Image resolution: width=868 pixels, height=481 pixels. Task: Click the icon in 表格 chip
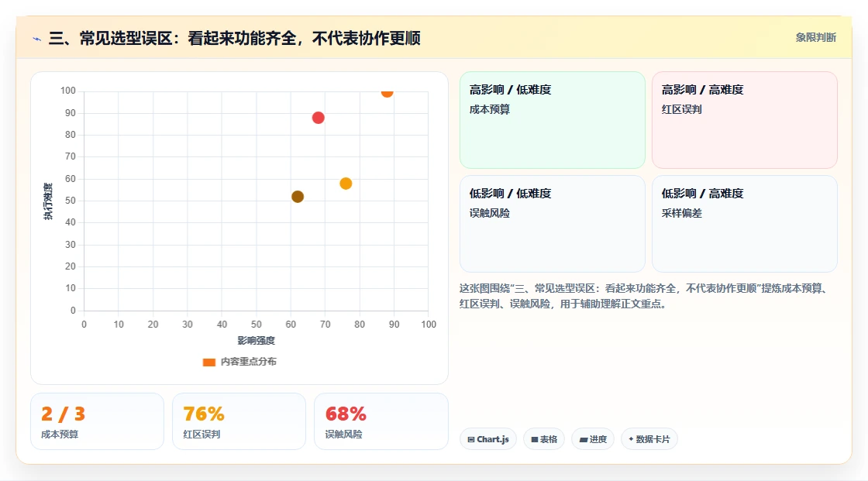coord(535,439)
